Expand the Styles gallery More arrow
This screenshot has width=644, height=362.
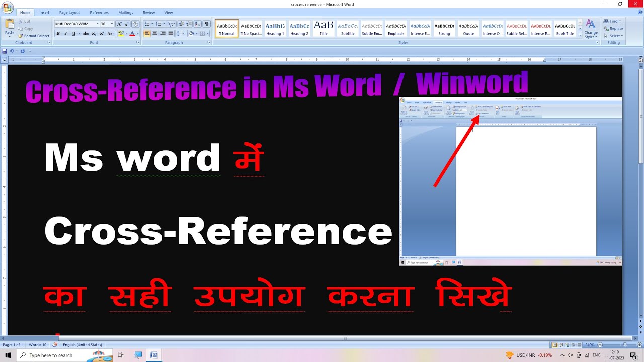[x=580, y=36]
